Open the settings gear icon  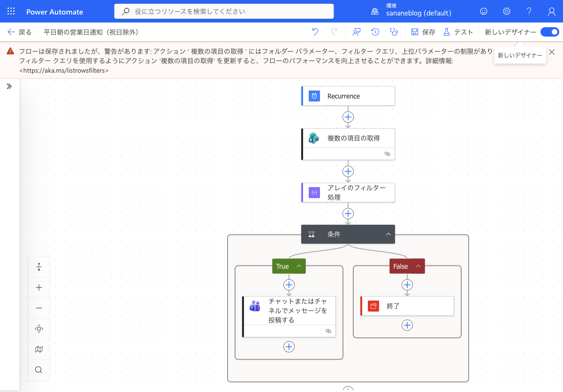pyautogui.click(x=507, y=11)
